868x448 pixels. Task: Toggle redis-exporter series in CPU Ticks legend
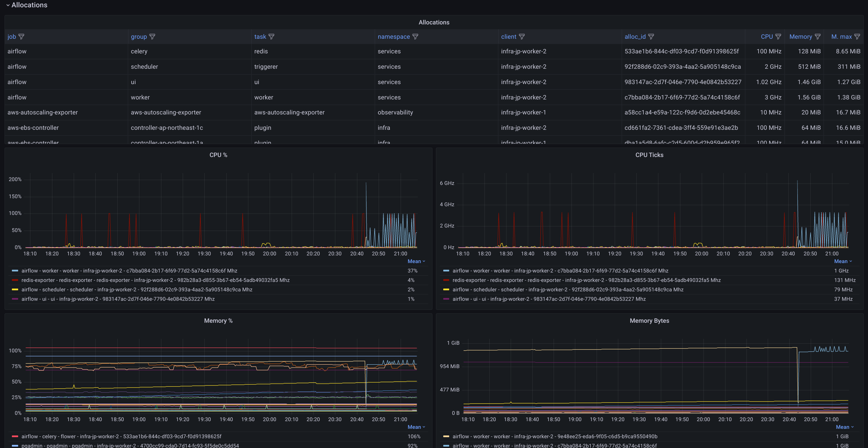(x=586, y=280)
